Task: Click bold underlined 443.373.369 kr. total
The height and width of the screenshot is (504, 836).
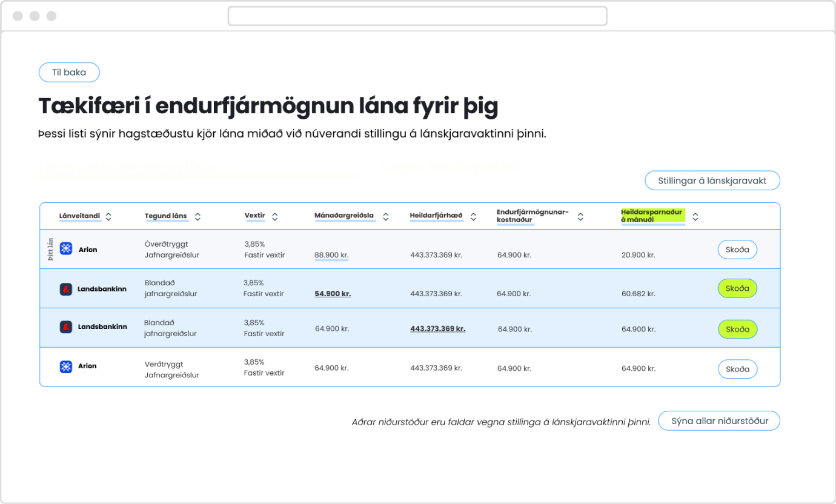Action: tap(437, 329)
